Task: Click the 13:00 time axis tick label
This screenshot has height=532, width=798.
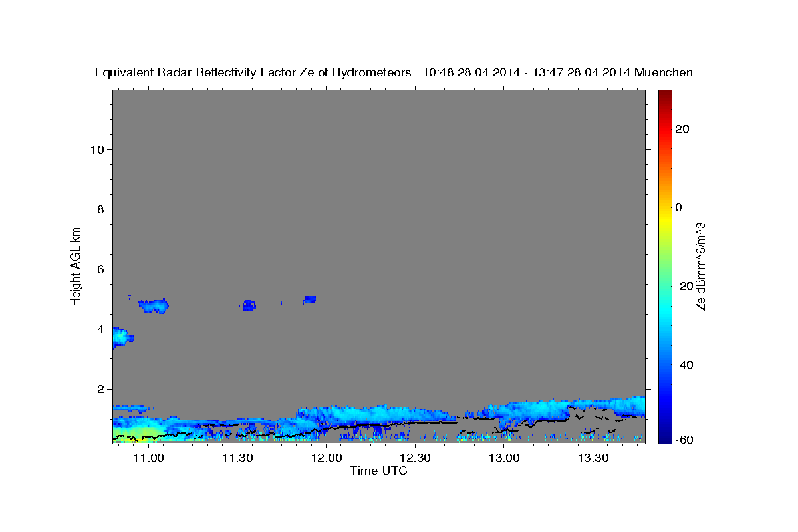Action: pos(505,458)
